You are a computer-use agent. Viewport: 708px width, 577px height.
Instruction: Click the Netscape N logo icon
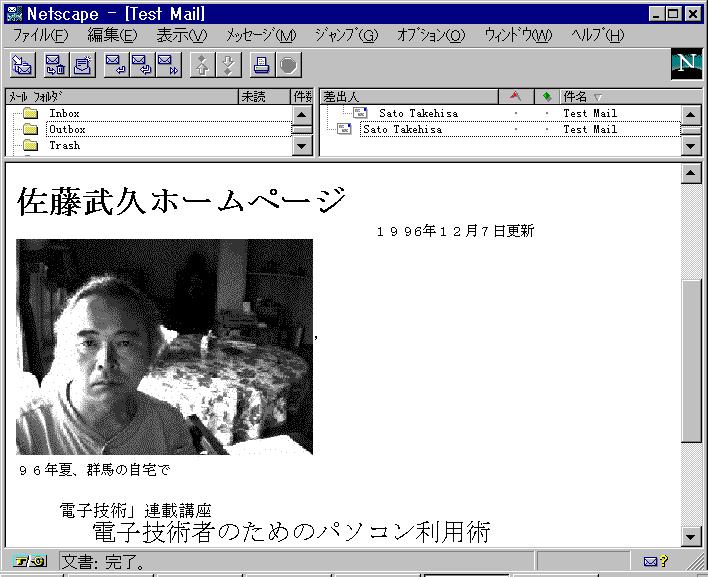coord(686,64)
